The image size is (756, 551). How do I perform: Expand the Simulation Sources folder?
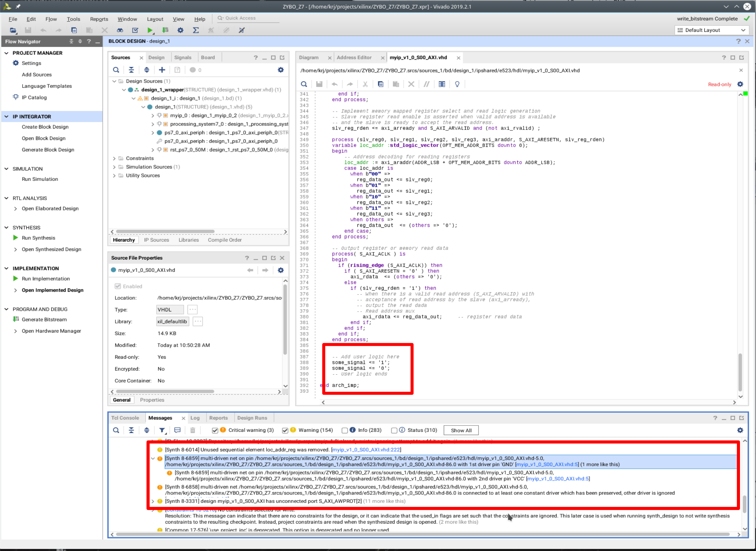pyautogui.click(x=114, y=167)
